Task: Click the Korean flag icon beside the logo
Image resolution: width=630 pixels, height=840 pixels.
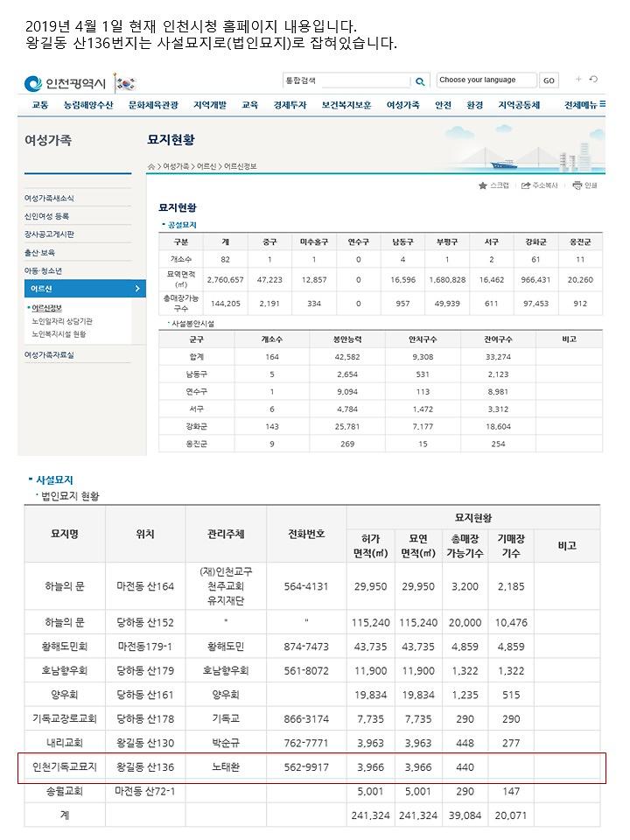Action: pyautogui.click(x=126, y=84)
